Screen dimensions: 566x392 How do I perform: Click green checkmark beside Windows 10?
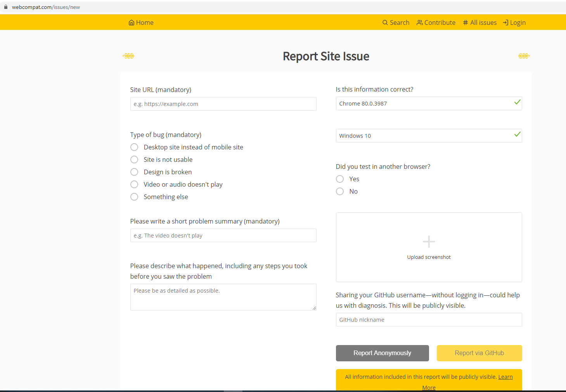517,134
